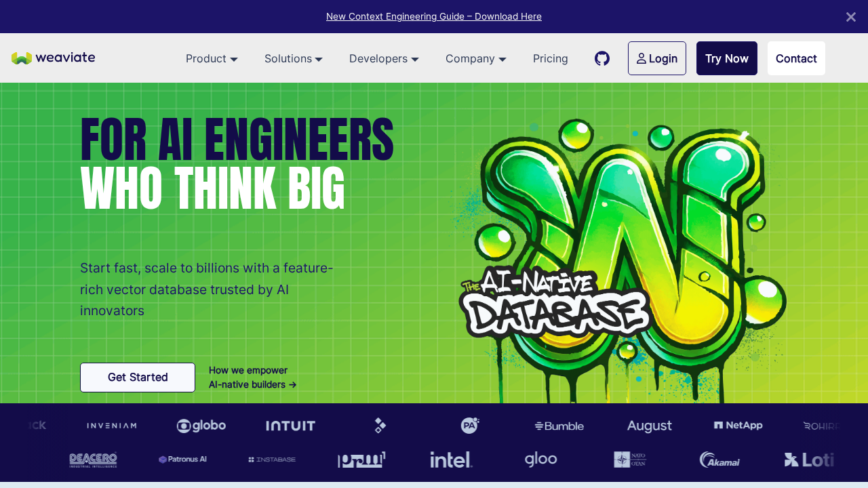Go to the Pricing page
868x488 pixels.
point(550,59)
